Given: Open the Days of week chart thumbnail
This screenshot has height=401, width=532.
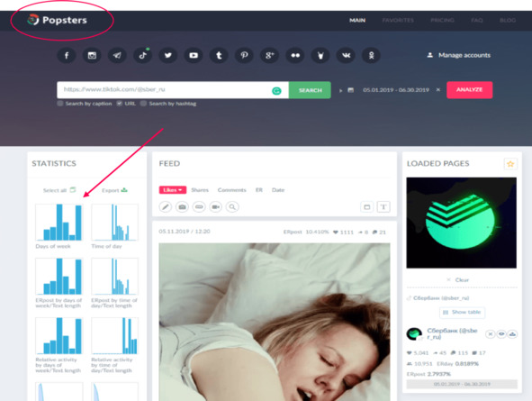Looking at the screenshot, I should pos(59,223).
